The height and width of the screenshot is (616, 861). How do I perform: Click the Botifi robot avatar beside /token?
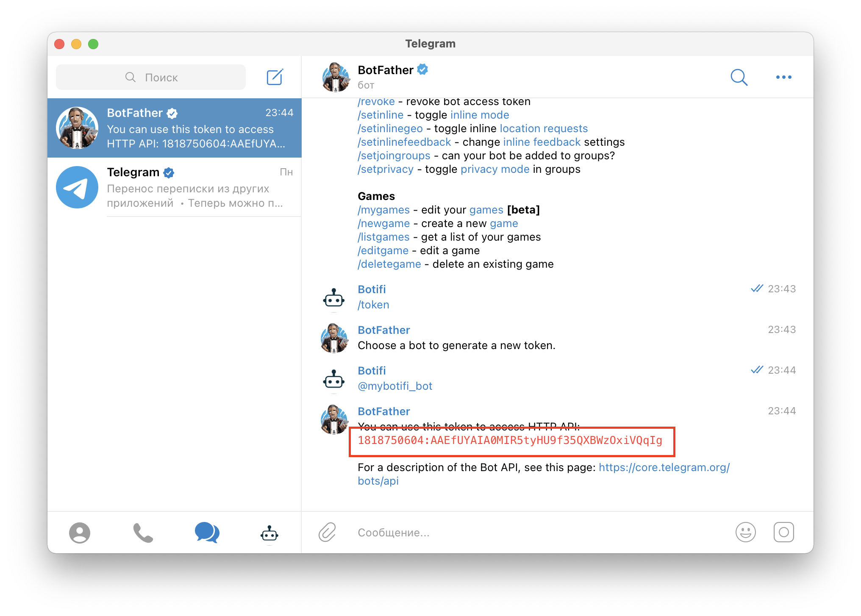tap(334, 298)
